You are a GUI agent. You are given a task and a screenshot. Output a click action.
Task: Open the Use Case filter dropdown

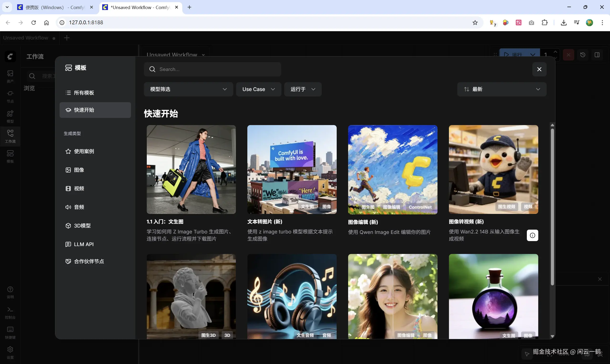tap(258, 89)
